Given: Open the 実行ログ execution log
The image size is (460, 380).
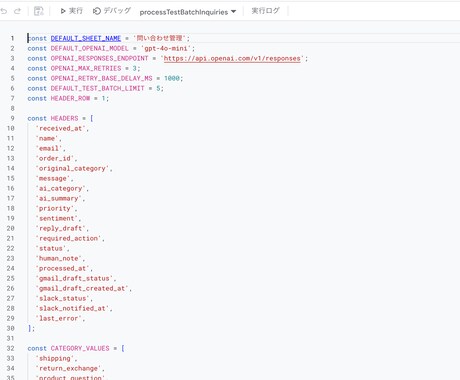Looking at the screenshot, I should (x=265, y=11).
